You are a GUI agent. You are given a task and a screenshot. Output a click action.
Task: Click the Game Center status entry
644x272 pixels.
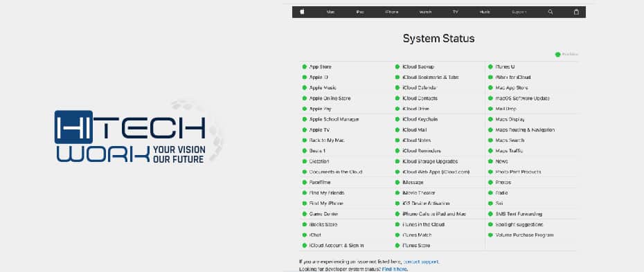[320, 214]
